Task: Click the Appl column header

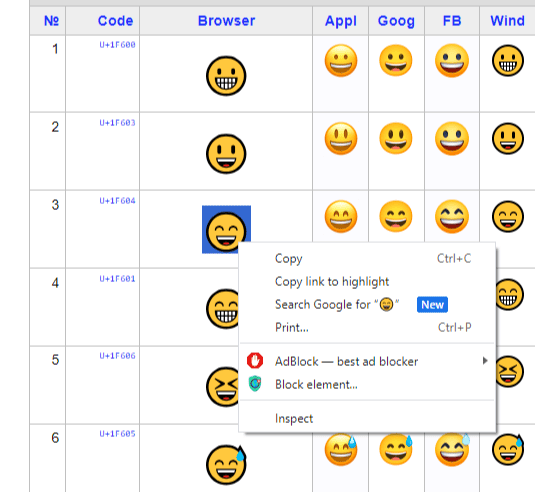Action: (x=341, y=21)
